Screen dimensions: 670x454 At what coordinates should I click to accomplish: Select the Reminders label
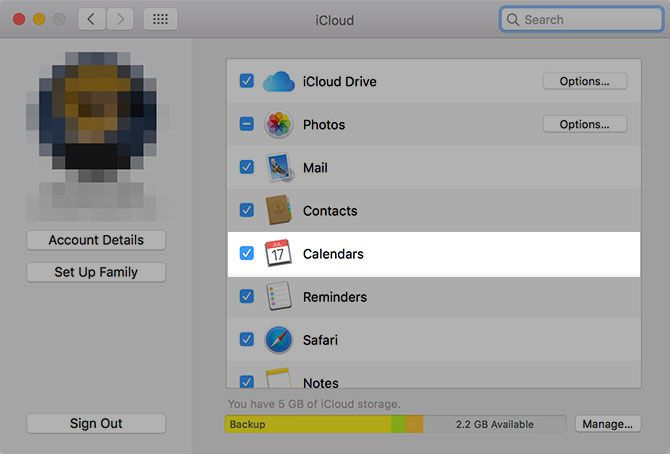[335, 297]
